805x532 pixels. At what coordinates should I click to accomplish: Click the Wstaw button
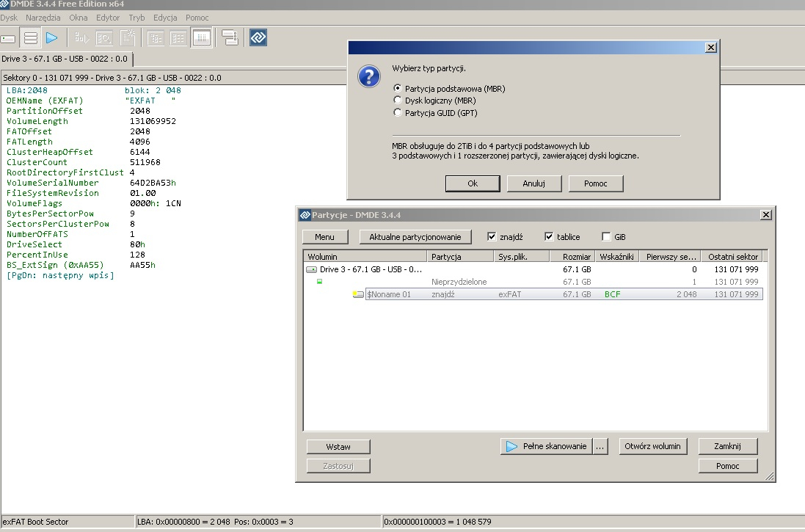pos(338,447)
